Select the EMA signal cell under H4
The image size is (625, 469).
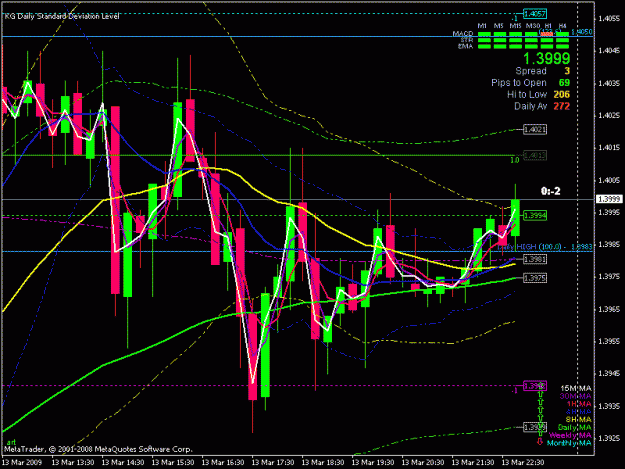(x=562, y=47)
